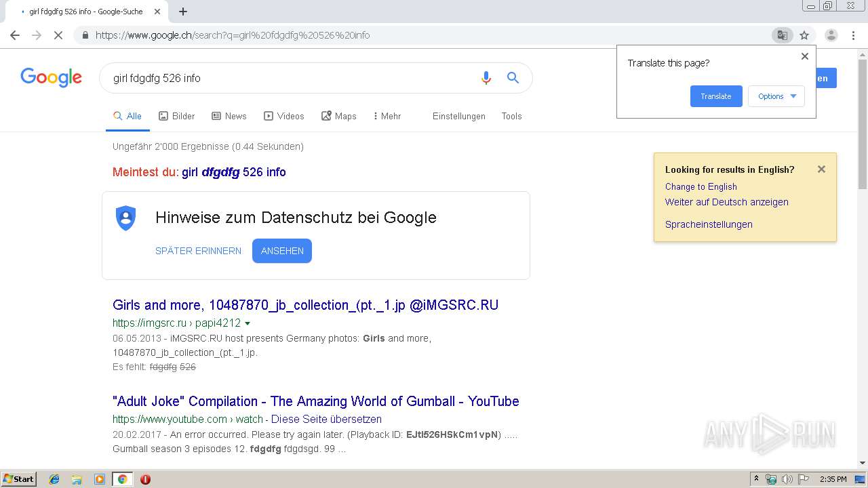868x488 pixels.
Task: Open the Girls and more iMGSRC.RU result
Action: tap(305, 305)
